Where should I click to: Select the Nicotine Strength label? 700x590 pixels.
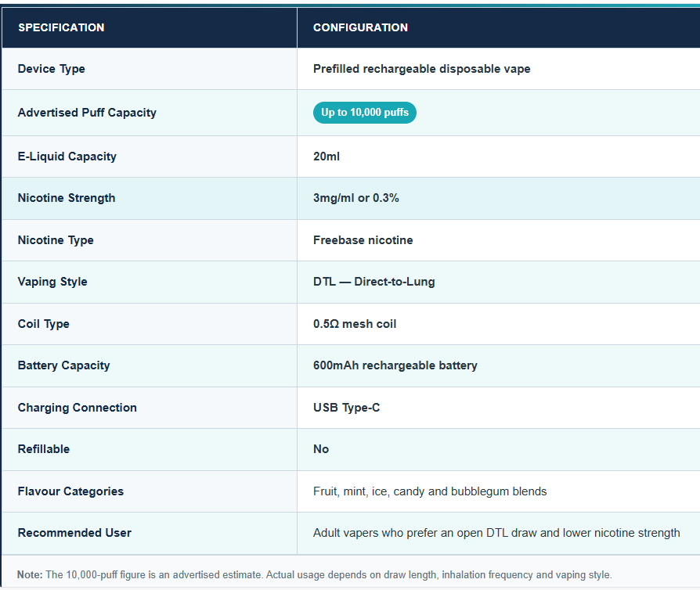pyautogui.click(x=67, y=198)
